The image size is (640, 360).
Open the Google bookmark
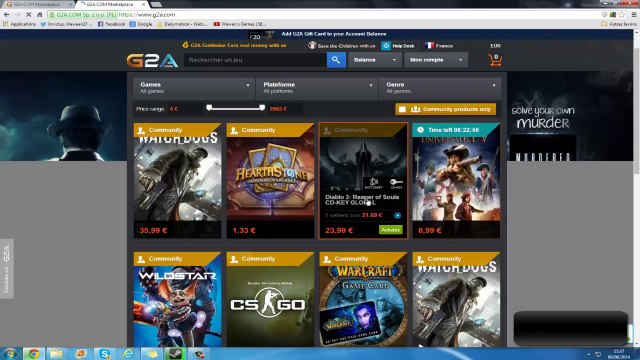coord(141,24)
